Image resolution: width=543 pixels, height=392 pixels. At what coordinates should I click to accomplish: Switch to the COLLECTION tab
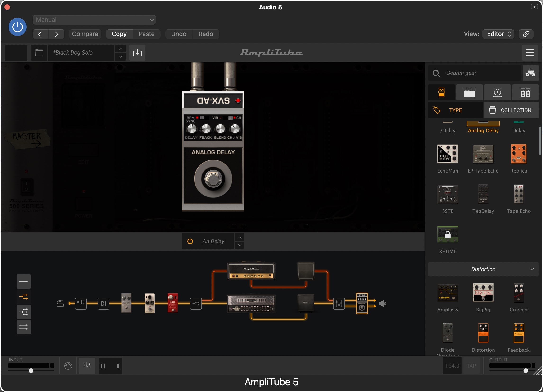pos(512,110)
